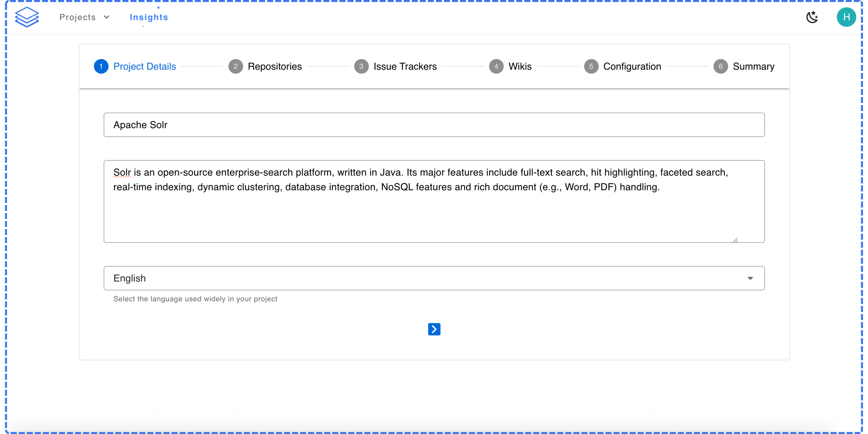This screenshot has width=868, height=434.
Task: Open the Configuration step label
Action: click(x=632, y=66)
